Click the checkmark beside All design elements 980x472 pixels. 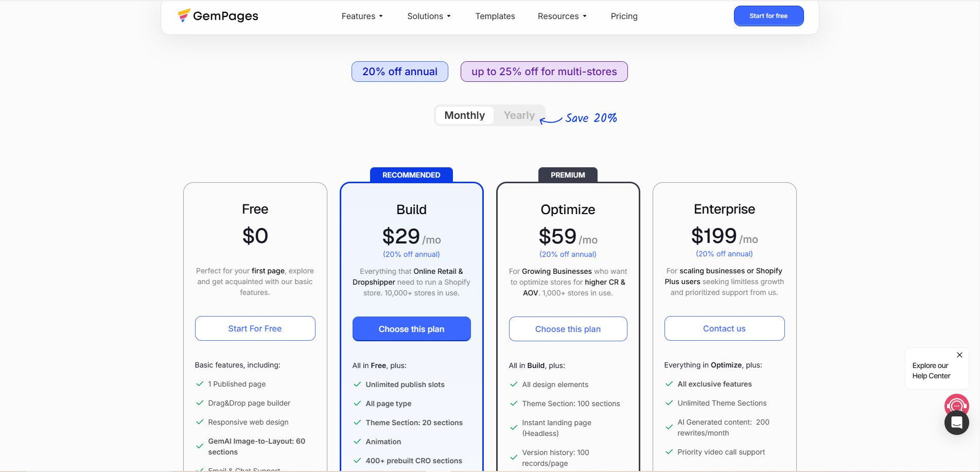coord(514,384)
